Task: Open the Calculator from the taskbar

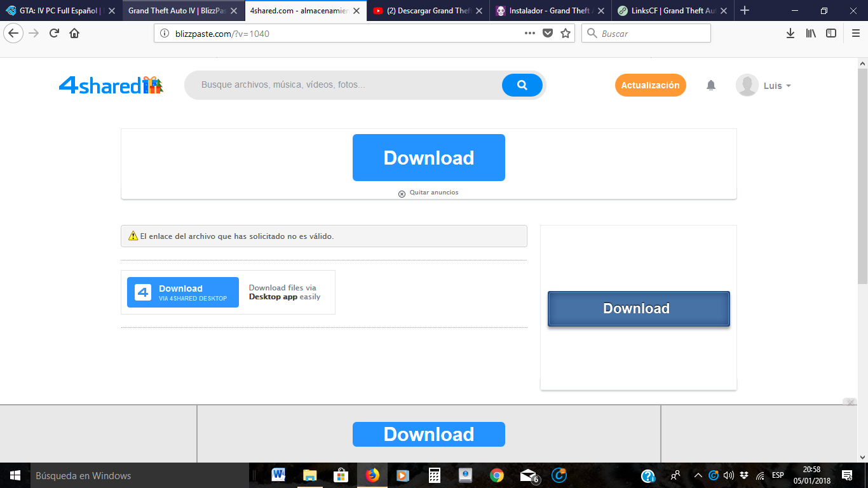Action: tap(435, 475)
